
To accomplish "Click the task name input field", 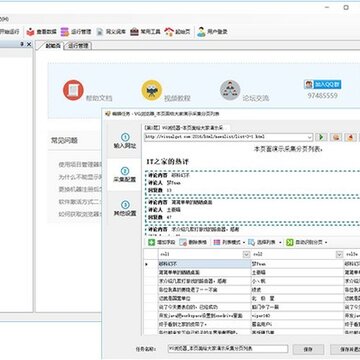I will (228, 349).
